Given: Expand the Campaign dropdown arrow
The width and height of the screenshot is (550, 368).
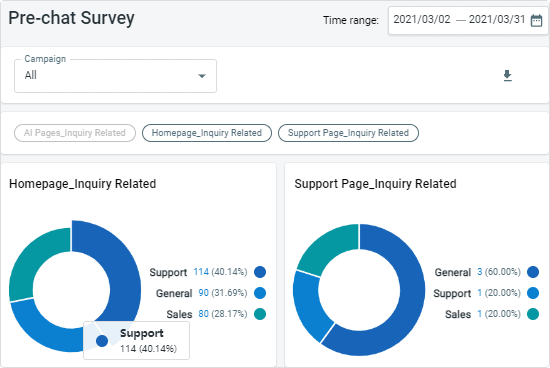Looking at the screenshot, I should pos(202,76).
